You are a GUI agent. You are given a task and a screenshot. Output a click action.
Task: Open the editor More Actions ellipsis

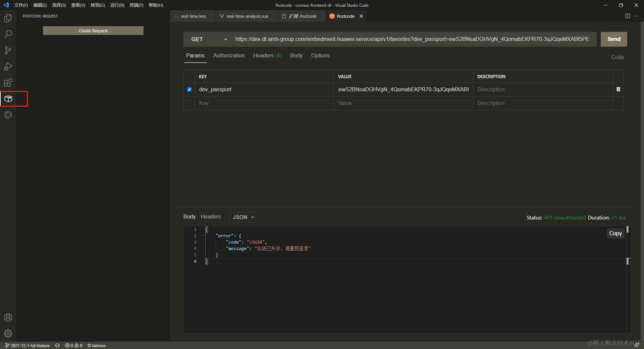point(636,16)
